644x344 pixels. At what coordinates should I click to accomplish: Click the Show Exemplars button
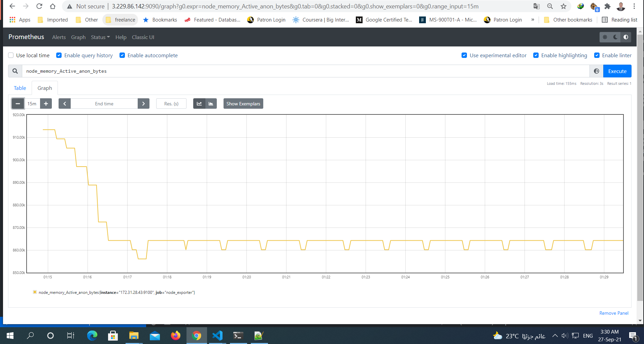click(x=243, y=103)
